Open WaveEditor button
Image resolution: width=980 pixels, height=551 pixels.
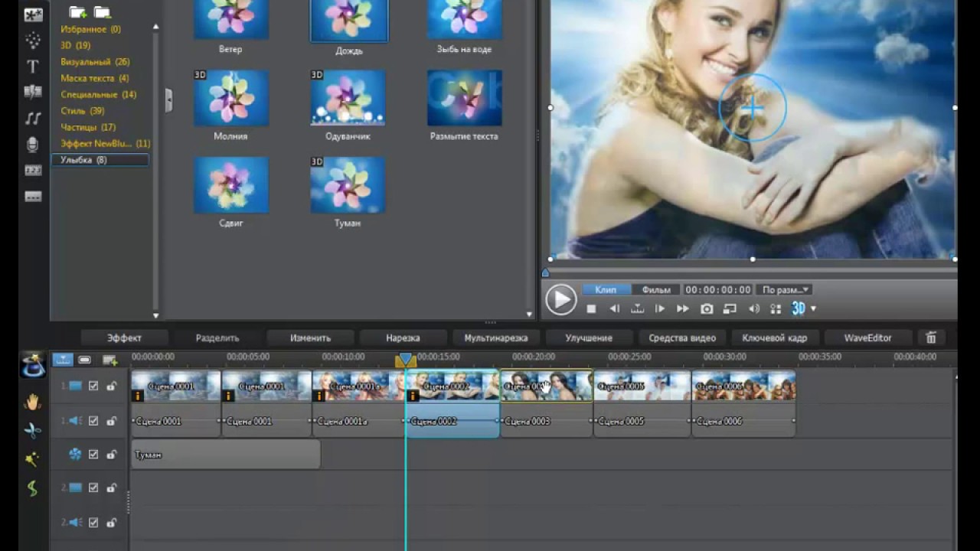coord(867,337)
